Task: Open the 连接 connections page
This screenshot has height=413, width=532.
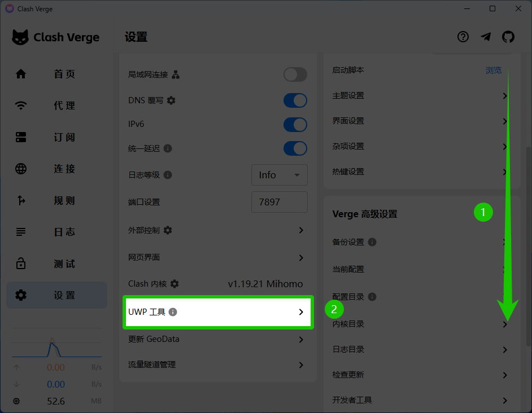Action: [x=56, y=169]
